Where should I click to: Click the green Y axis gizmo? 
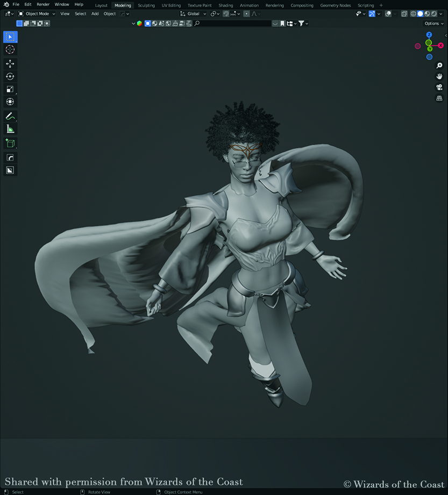(x=430, y=49)
